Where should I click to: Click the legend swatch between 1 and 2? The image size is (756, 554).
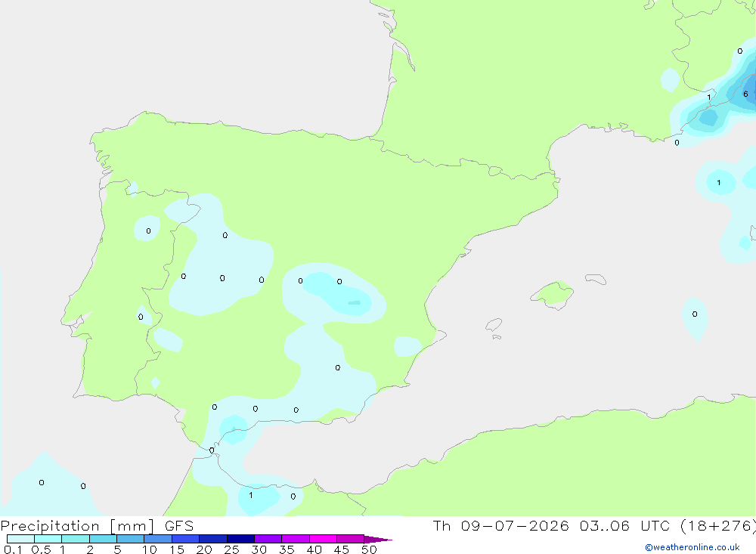pos(76,539)
